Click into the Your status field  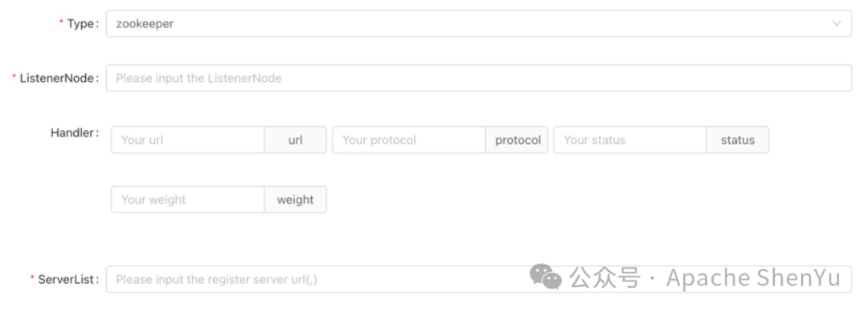tap(630, 140)
